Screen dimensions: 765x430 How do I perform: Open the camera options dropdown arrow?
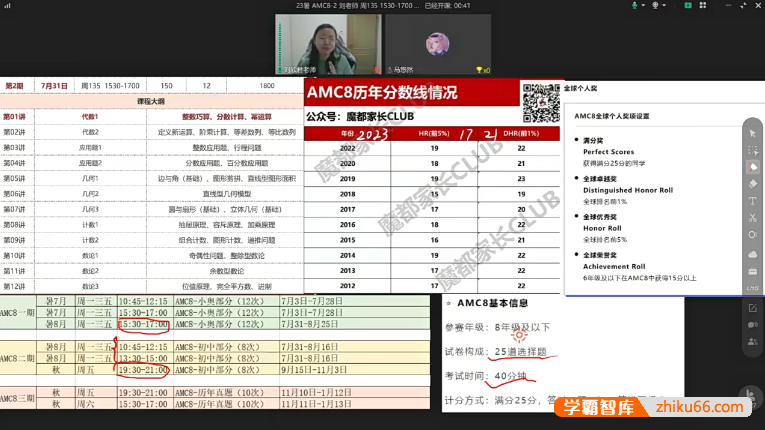click(664, 5)
